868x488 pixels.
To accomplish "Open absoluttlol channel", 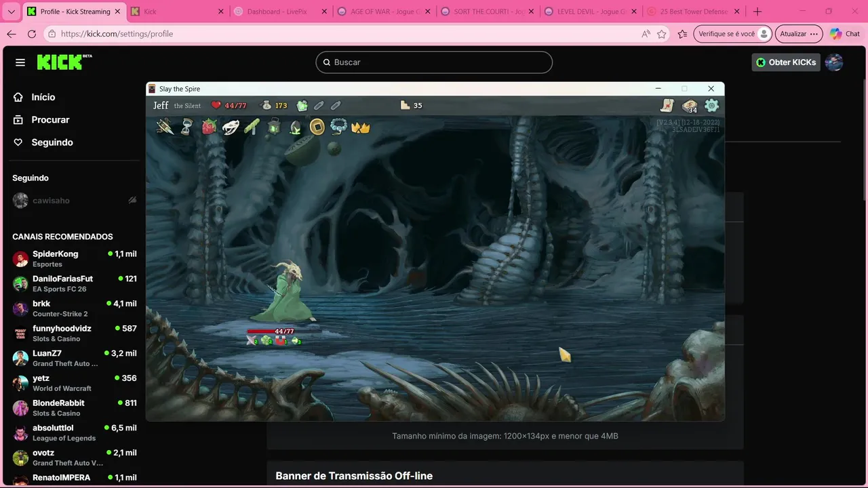I will pos(74,432).
